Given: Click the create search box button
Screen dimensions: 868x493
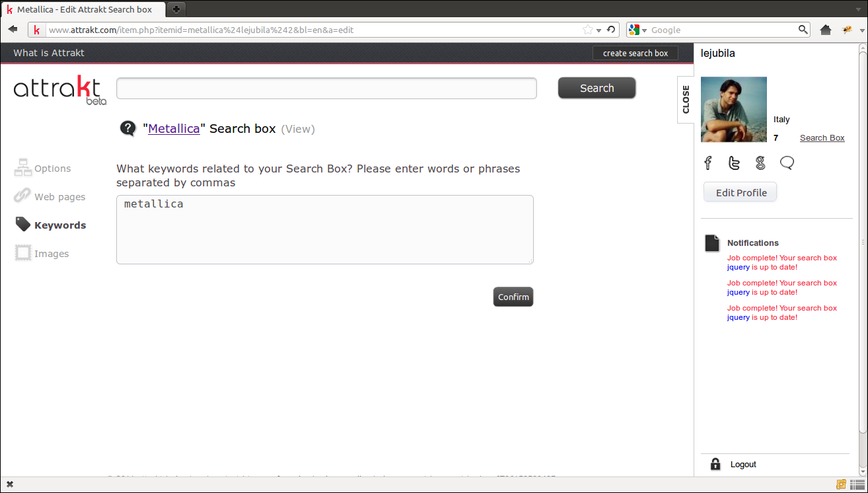Looking at the screenshot, I should click(x=635, y=53).
